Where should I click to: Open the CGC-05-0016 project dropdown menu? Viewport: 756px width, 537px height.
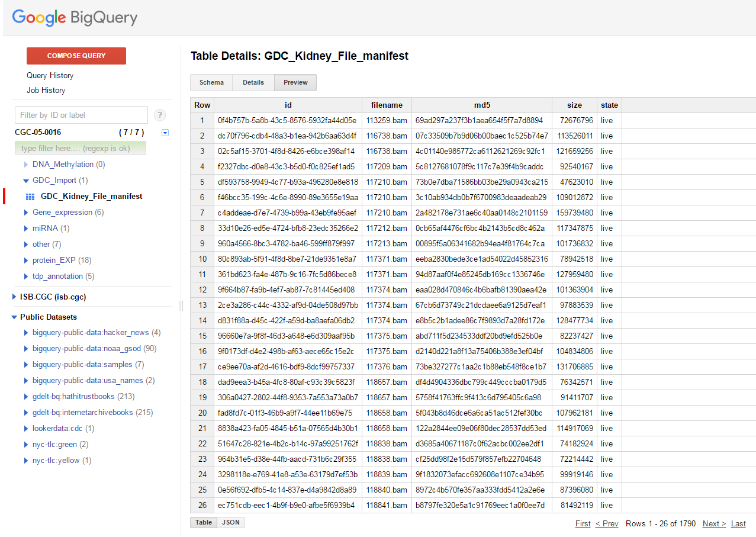165,133
